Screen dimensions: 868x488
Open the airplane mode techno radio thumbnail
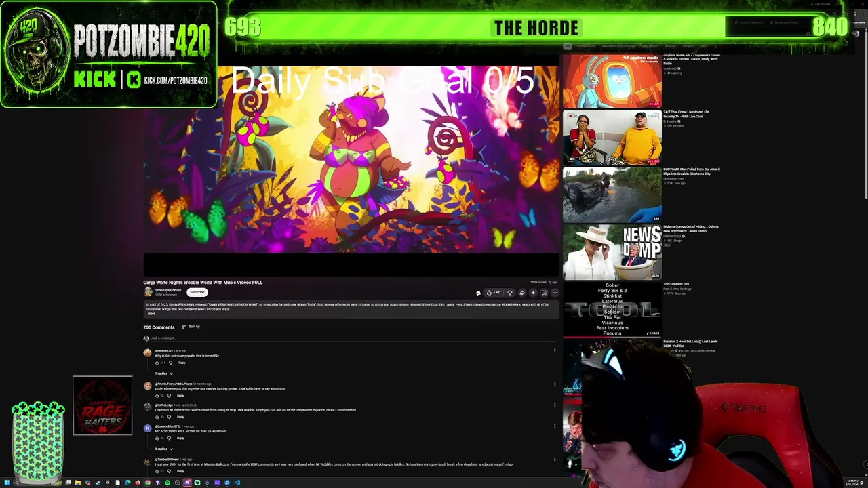[612, 81]
